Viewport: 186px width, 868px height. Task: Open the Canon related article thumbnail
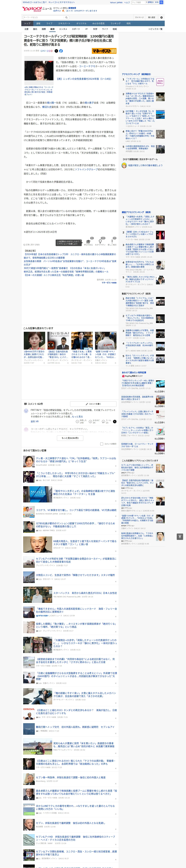pos(106,341)
